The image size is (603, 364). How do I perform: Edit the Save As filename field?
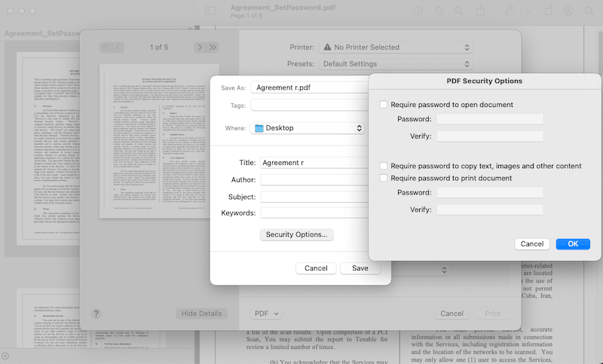tap(310, 87)
